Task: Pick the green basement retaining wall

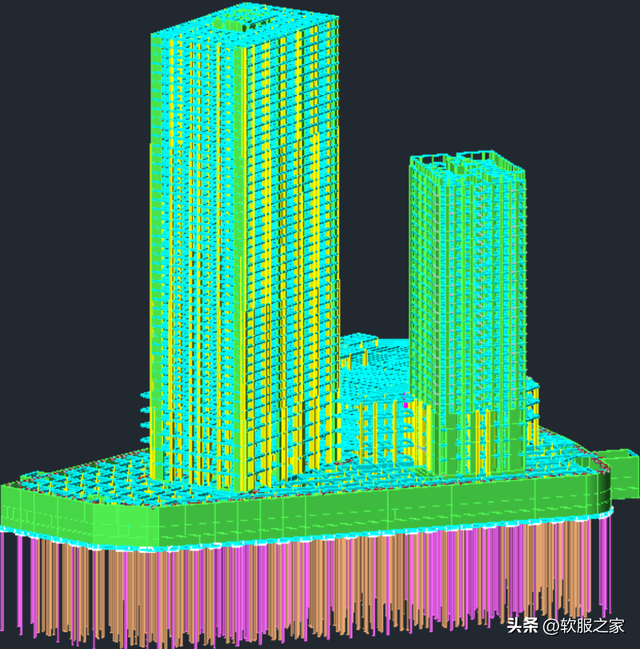Action: pyautogui.click(x=306, y=513)
